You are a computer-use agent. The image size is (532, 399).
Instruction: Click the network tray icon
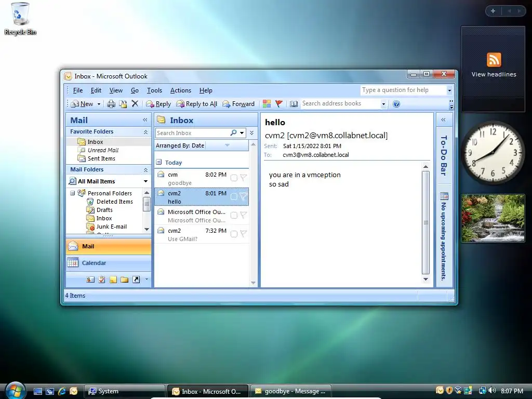click(x=482, y=391)
